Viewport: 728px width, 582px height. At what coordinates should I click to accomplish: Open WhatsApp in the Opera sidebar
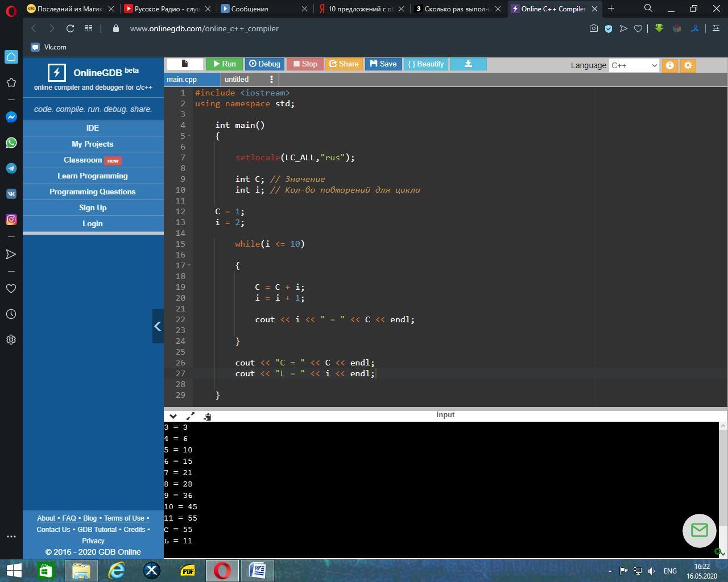pos(11,143)
